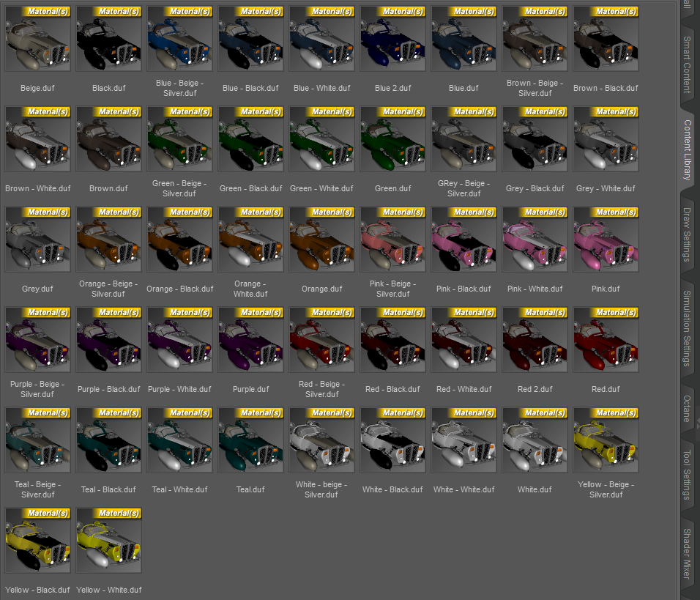The height and width of the screenshot is (600, 700).
Task: Choose the Blue - Beige - Silver.duf preset
Action: [x=179, y=38]
